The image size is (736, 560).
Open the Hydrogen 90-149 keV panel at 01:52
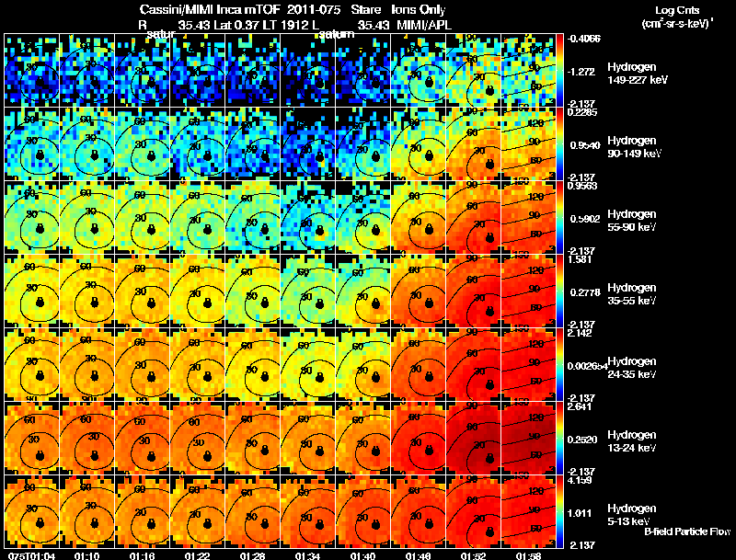coord(474,144)
